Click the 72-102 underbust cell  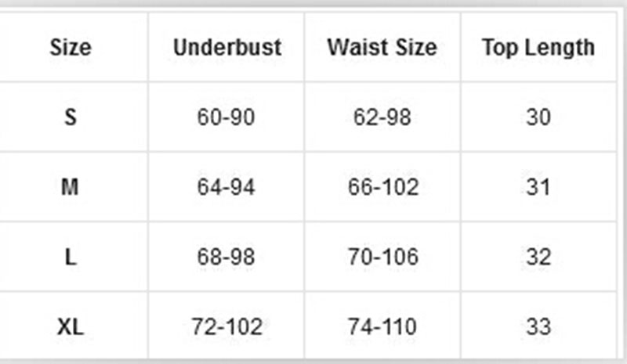227,326
